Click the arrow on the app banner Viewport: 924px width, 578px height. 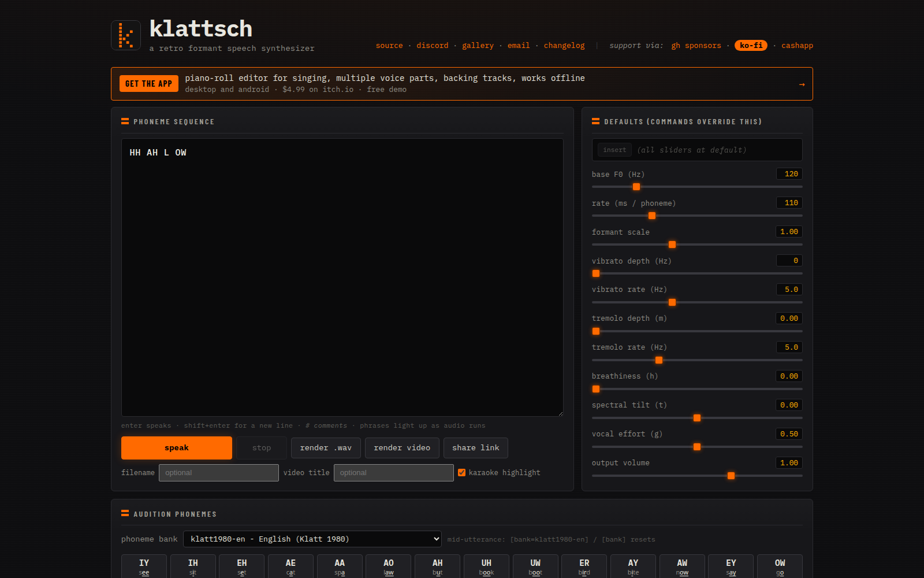pos(802,84)
